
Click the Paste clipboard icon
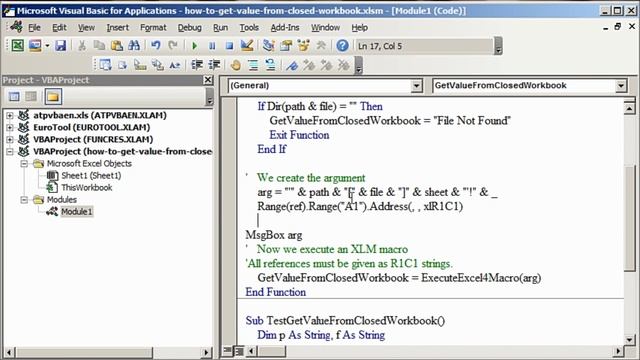[117, 45]
